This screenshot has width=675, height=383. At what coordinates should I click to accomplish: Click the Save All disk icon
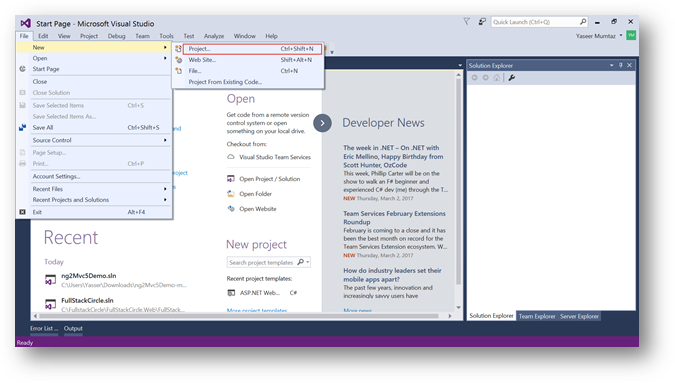coord(22,127)
